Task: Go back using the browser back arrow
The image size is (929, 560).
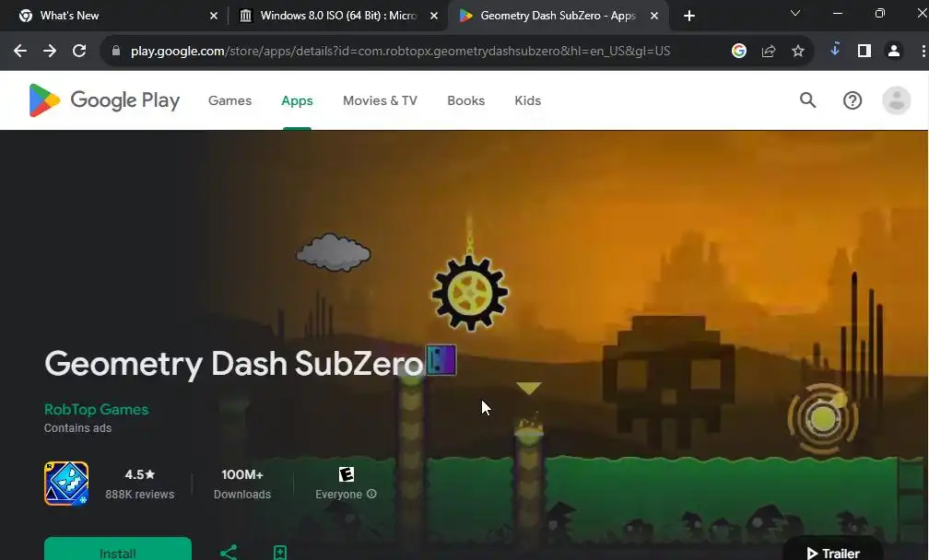Action: click(20, 51)
